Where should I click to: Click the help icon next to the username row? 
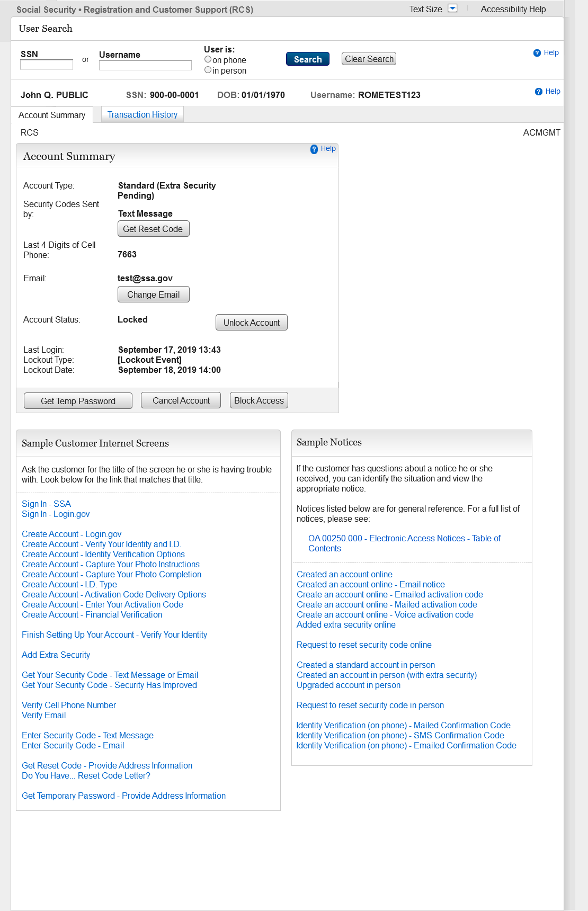coord(539,92)
